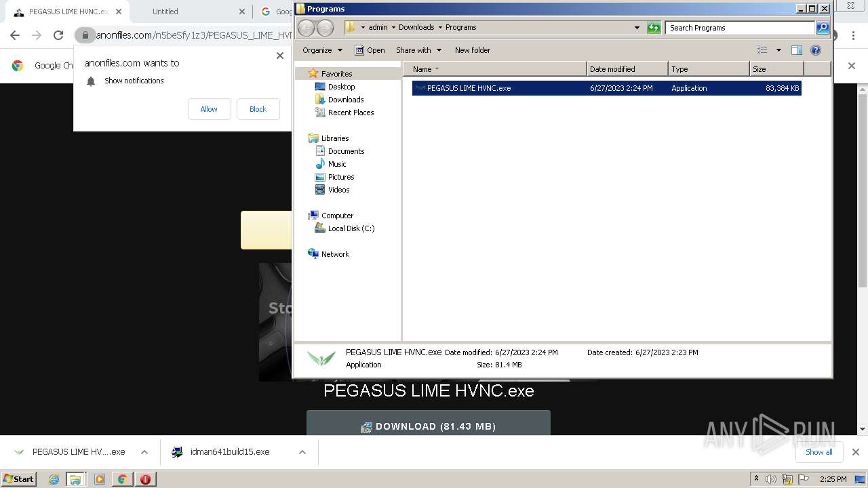Screen dimensions: 868x488
Task: Sort by Size column header
Action: point(776,69)
